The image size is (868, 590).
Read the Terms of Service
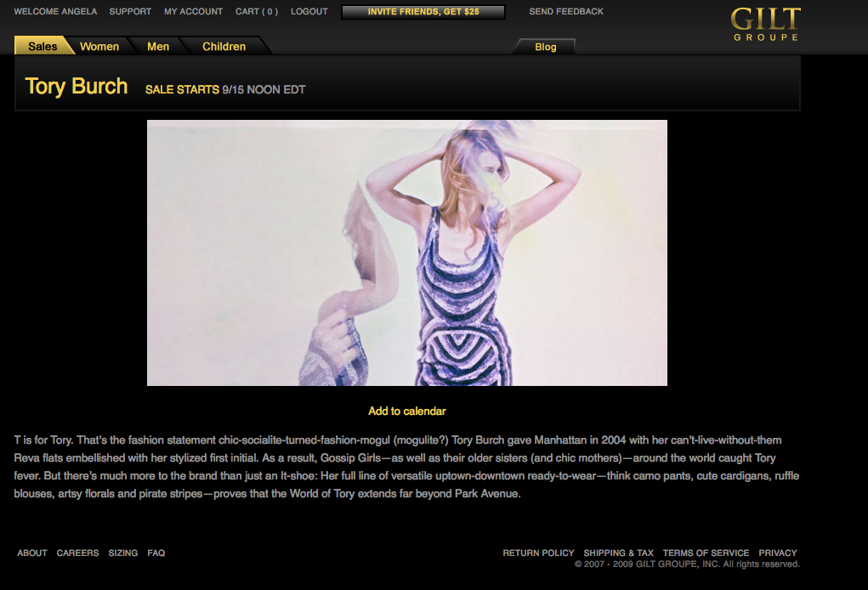tap(706, 553)
